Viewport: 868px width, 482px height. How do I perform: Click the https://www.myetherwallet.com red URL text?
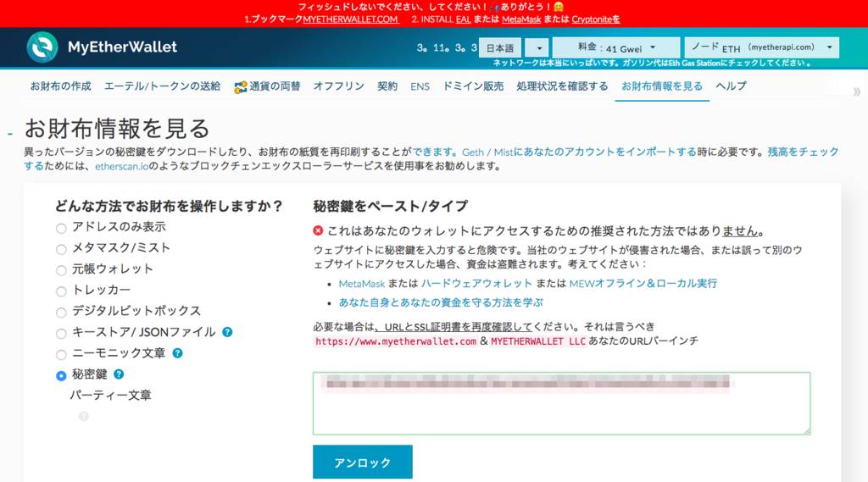(x=395, y=341)
